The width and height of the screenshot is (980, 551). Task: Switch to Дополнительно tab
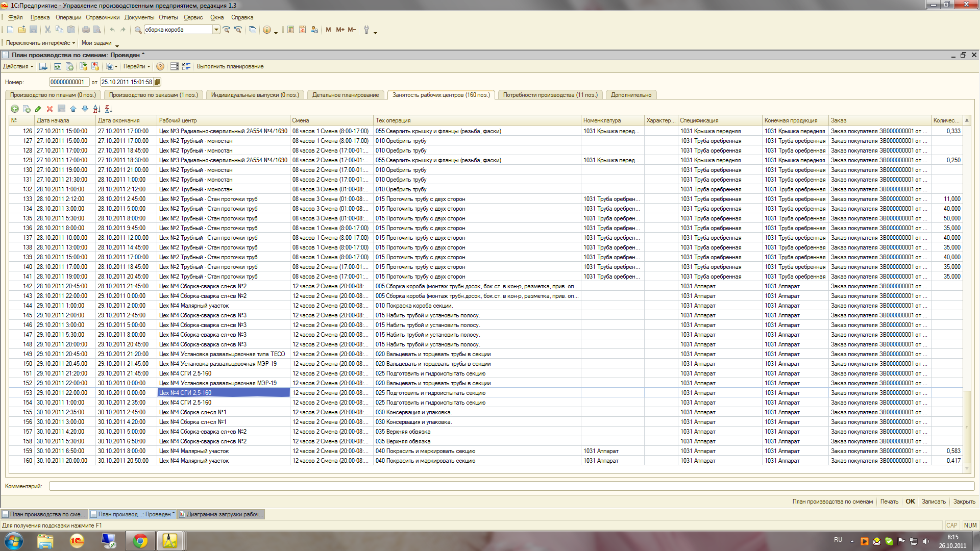click(x=631, y=95)
